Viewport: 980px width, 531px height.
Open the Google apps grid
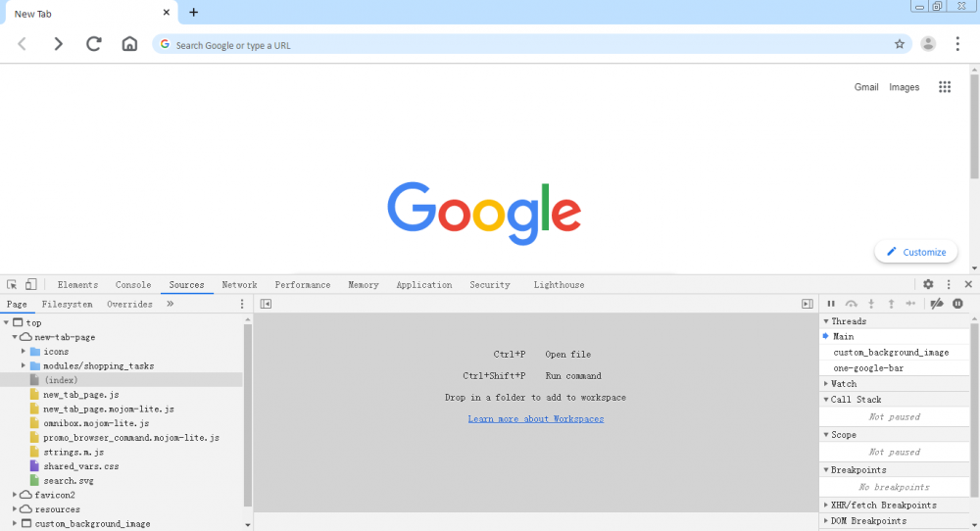945,87
